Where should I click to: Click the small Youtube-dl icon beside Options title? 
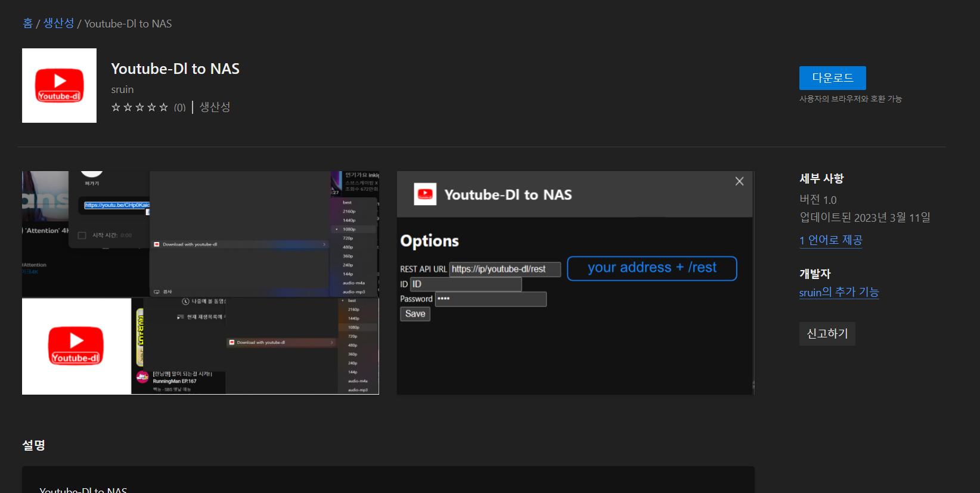[425, 194]
